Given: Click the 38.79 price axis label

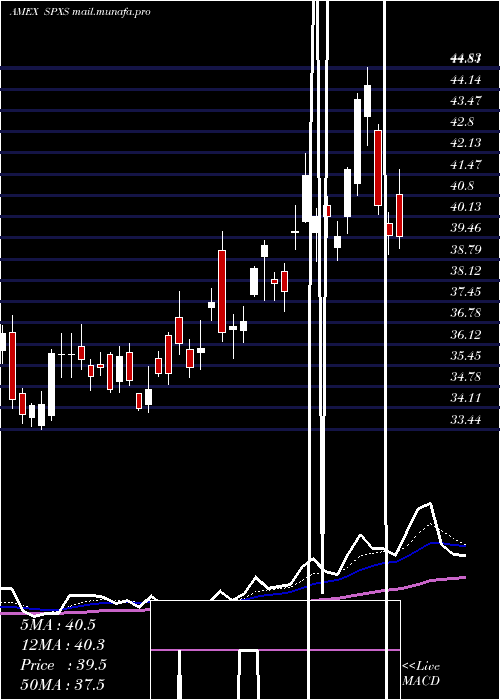Looking at the screenshot, I should click(466, 249).
